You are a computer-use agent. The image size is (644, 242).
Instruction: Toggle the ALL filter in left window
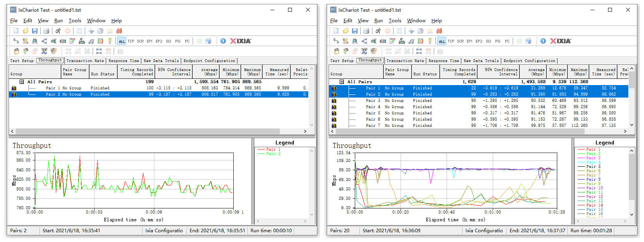click(122, 41)
